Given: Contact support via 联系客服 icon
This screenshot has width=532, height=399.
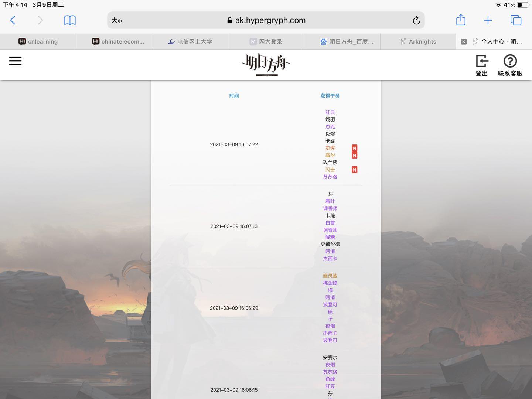Looking at the screenshot, I should coord(510,65).
